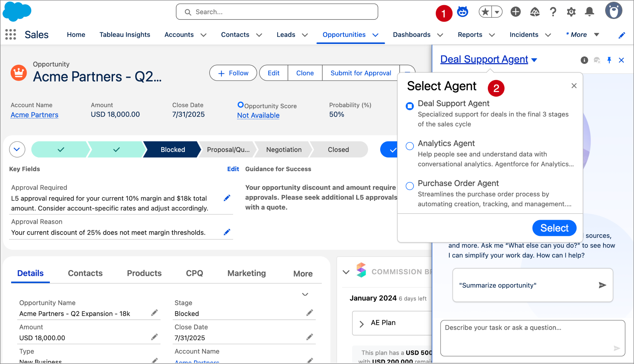Screen dimensions: 634x364
Task: Click the Favorites star icon
Action: pos(485,12)
